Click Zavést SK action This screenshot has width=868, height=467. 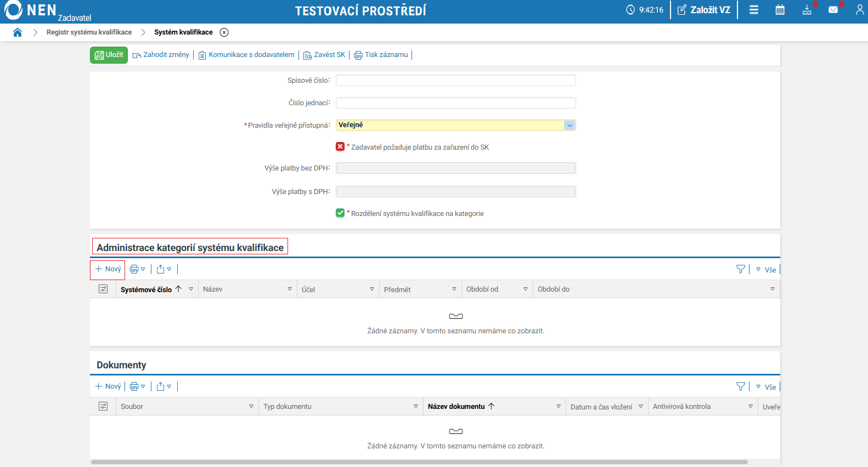tap(324, 55)
